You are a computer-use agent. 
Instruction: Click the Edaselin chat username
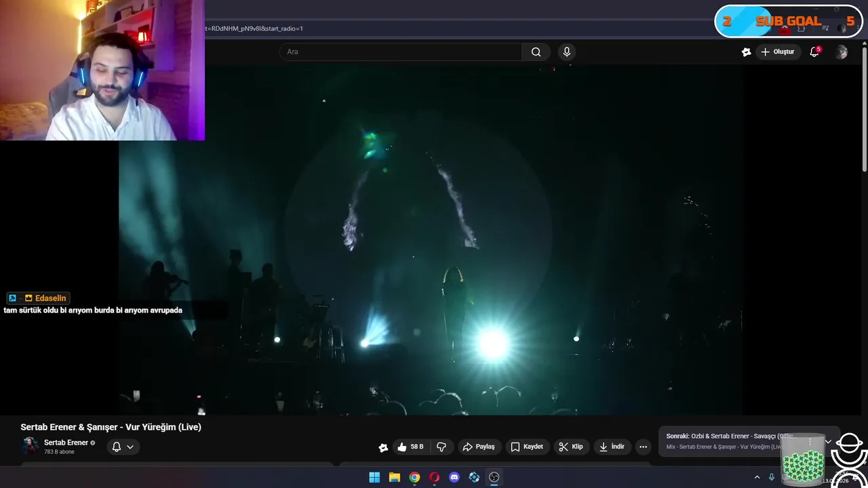point(50,298)
